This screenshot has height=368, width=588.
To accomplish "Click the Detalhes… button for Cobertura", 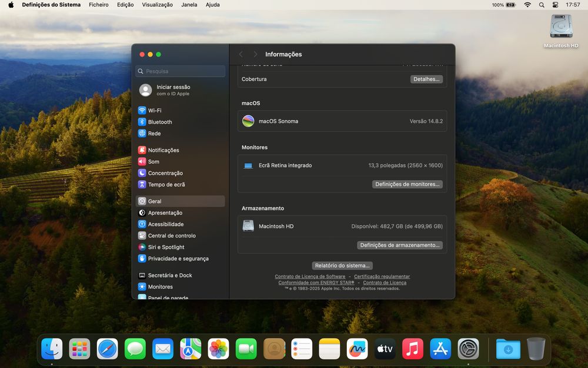I will pyautogui.click(x=426, y=79).
